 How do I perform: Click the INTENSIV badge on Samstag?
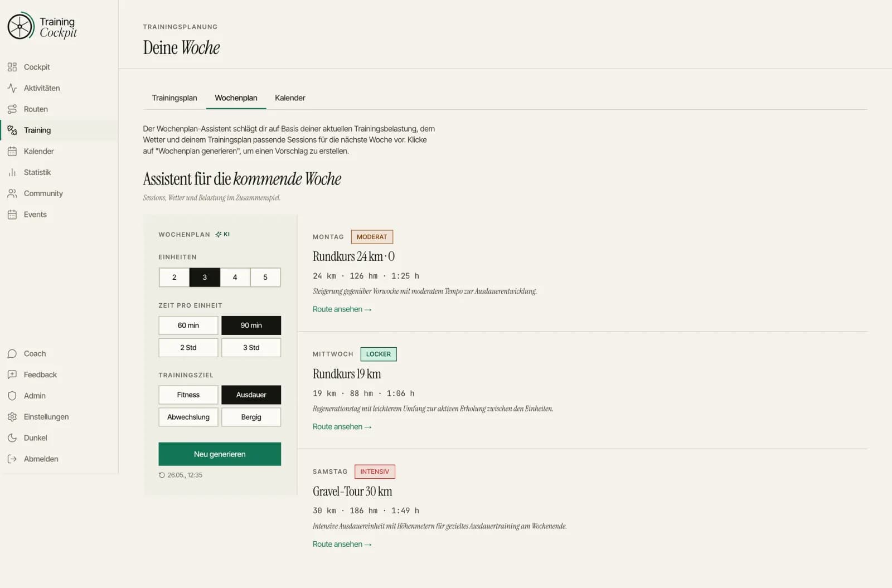click(x=375, y=472)
